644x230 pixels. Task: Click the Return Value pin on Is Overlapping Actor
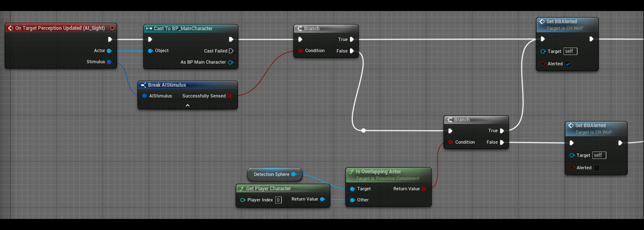[424, 189]
